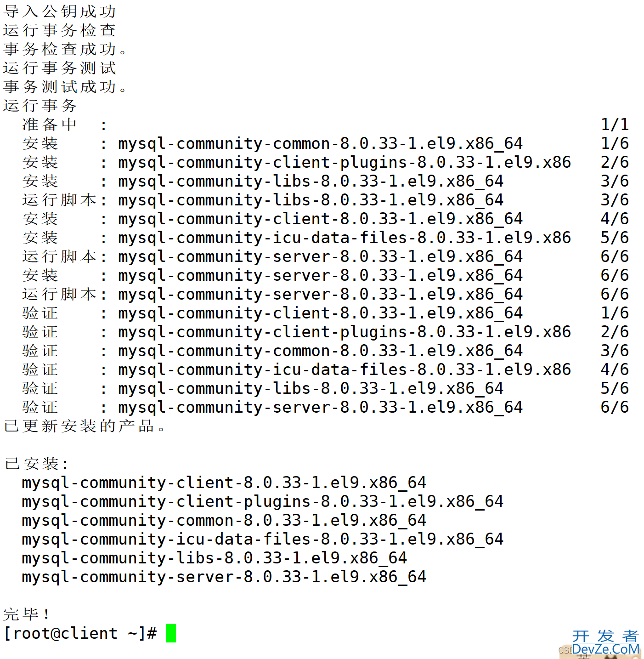Click the 6/6 count on 验证 server row
The width and height of the screenshot is (644, 659).
615,407
